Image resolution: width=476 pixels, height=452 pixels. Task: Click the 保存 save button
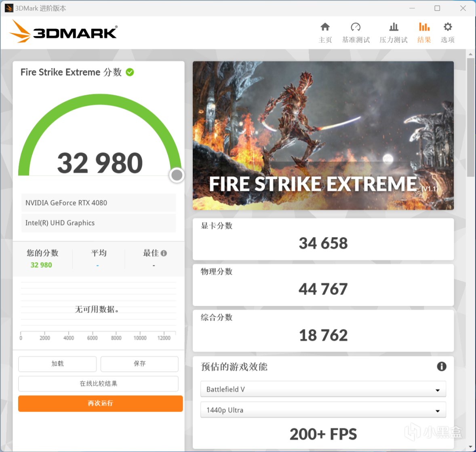pyautogui.click(x=139, y=364)
